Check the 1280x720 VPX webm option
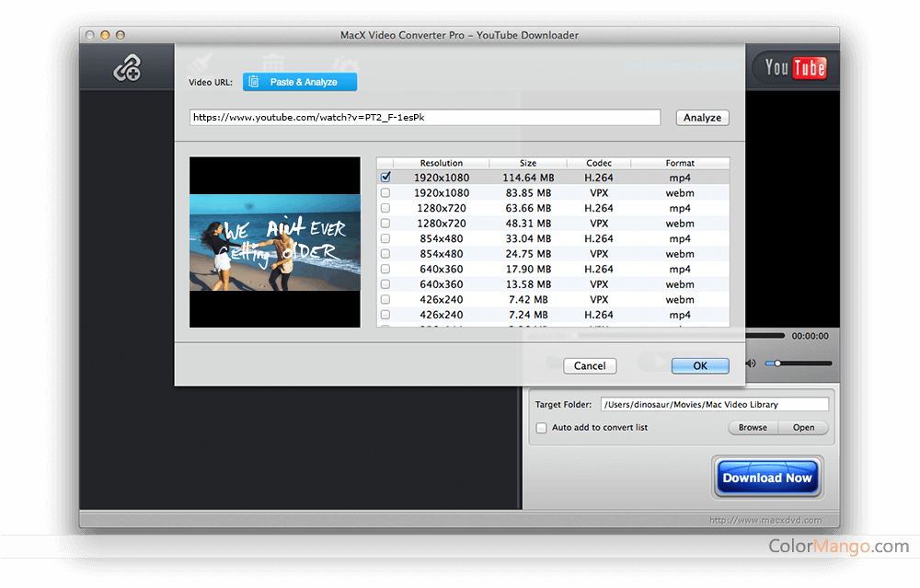The image size is (920, 588). click(x=385, y=223)
